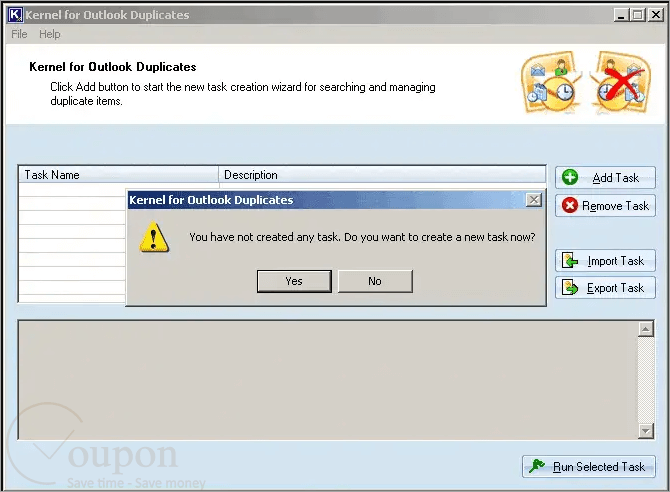Minimize the main application window

pyautogui.click(x=621, y=15)
